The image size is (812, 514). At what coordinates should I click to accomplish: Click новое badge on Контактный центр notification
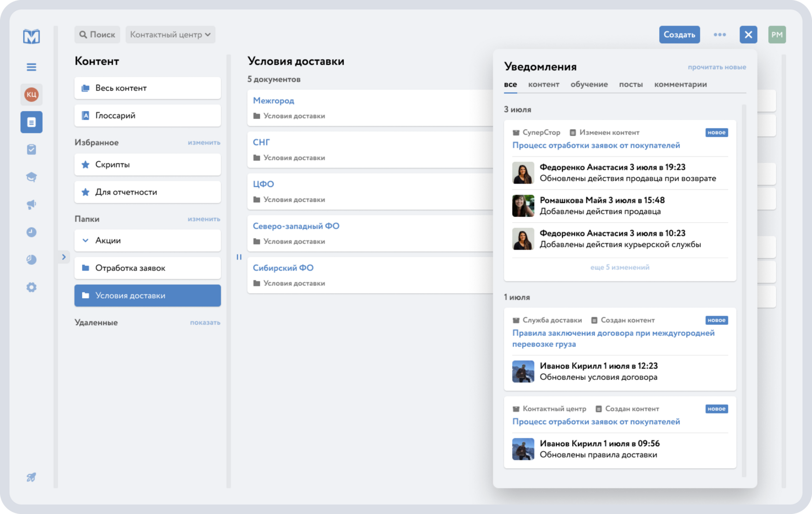716,409
